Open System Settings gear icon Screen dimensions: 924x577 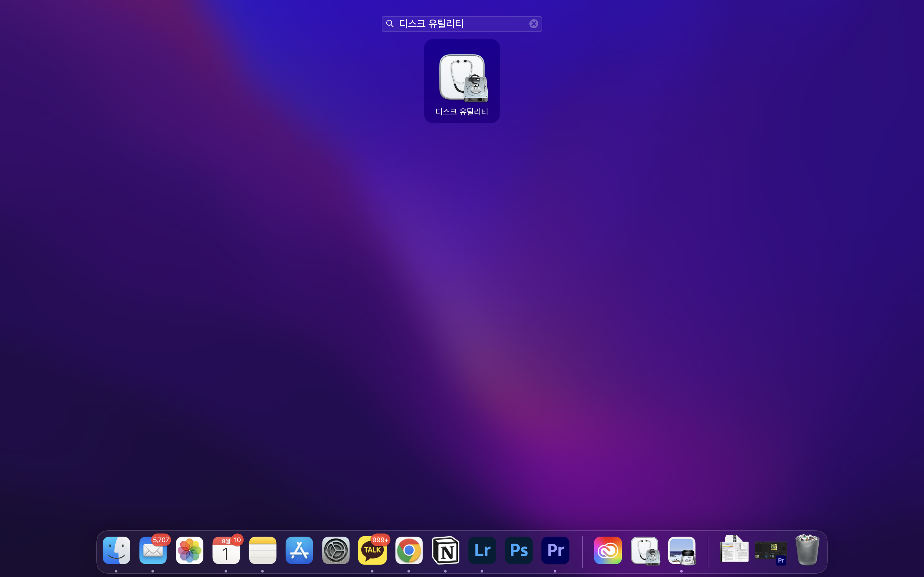tap(336, 550)
